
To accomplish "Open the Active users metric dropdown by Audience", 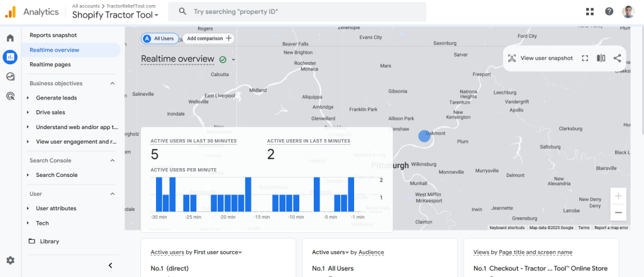I will point(330,252).
